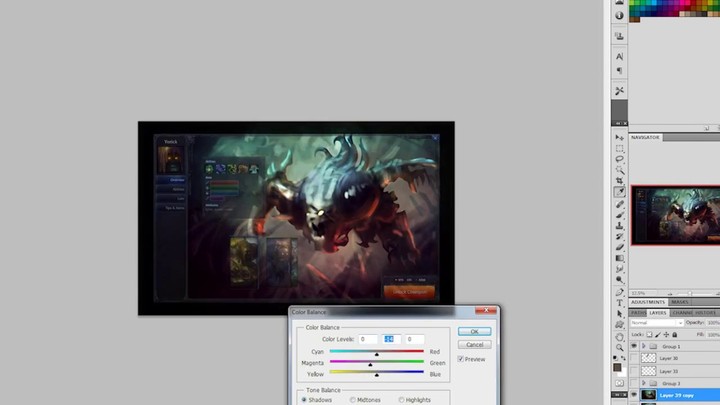The image size is (720, 405).
Task: Lock layer position
Action: [666, 335]
